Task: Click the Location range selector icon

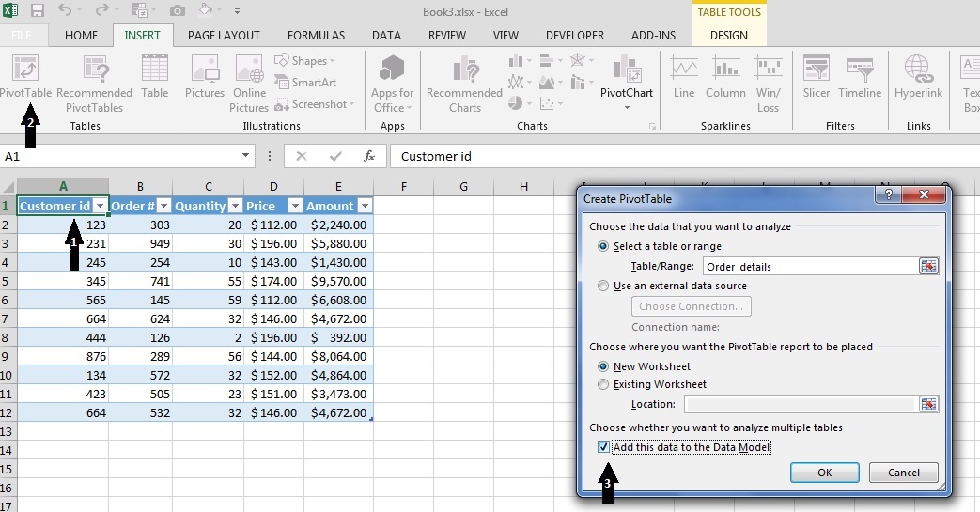Action: pyautogui.click(x=928, y=404)
